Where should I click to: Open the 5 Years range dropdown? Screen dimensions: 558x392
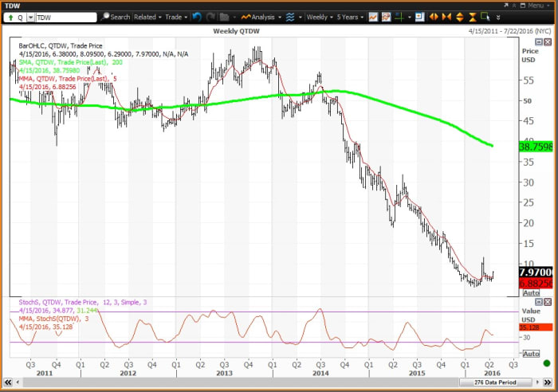coord(353,16)
